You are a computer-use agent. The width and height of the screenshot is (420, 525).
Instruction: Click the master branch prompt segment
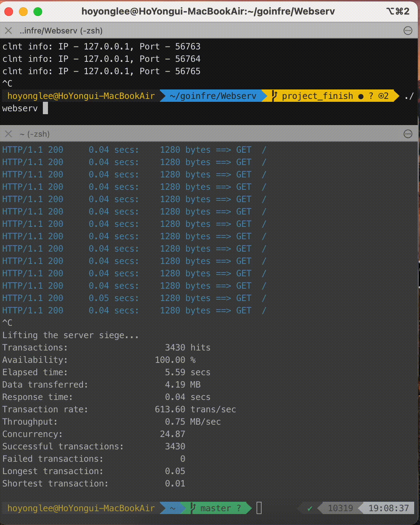[x=216, y=508]
